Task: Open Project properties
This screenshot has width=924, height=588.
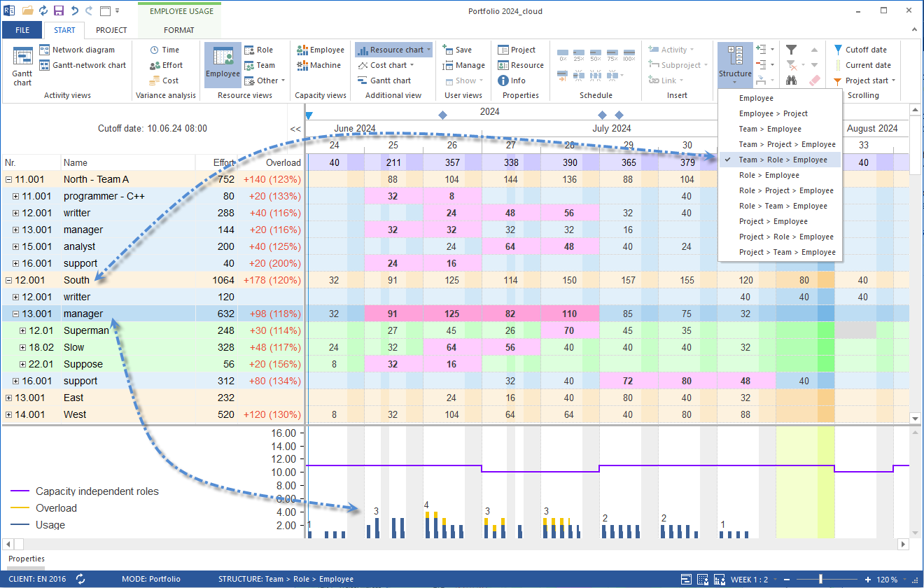Action: (517, 50)
